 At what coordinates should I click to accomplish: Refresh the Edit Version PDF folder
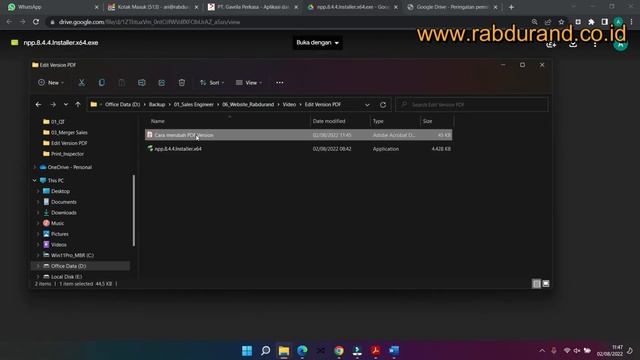(x=383, y=104)
